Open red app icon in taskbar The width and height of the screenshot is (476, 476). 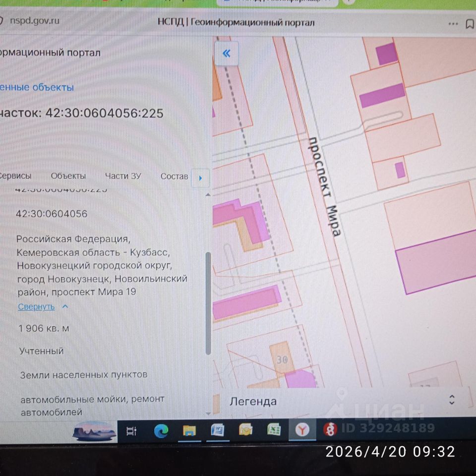[x=330, y=429]
